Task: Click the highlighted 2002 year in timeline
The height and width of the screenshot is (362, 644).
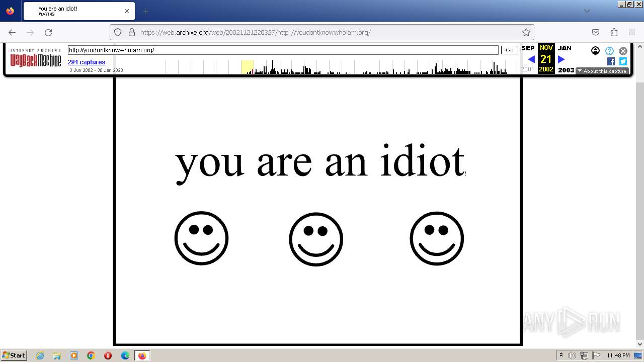Action: [247, 67]
